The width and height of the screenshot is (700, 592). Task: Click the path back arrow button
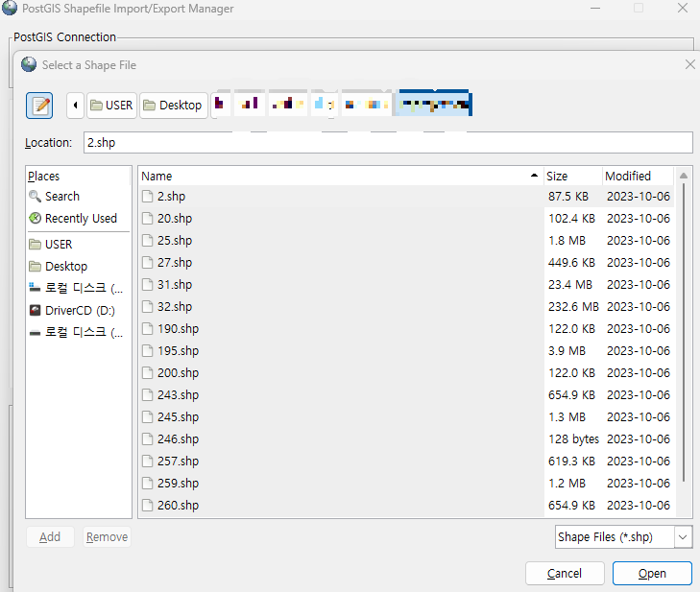pyautogui.click(x=76, y=106)
